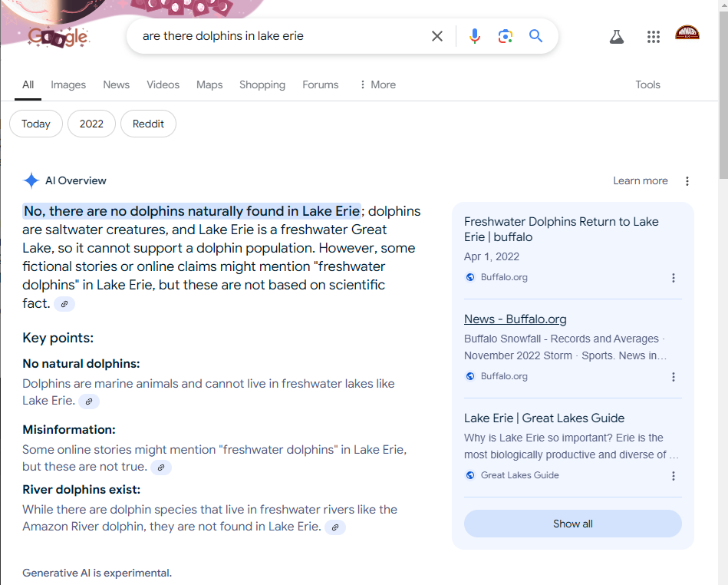
Task: Click the Great Lakes Guide globe icon
Action: tap(470, 475)
